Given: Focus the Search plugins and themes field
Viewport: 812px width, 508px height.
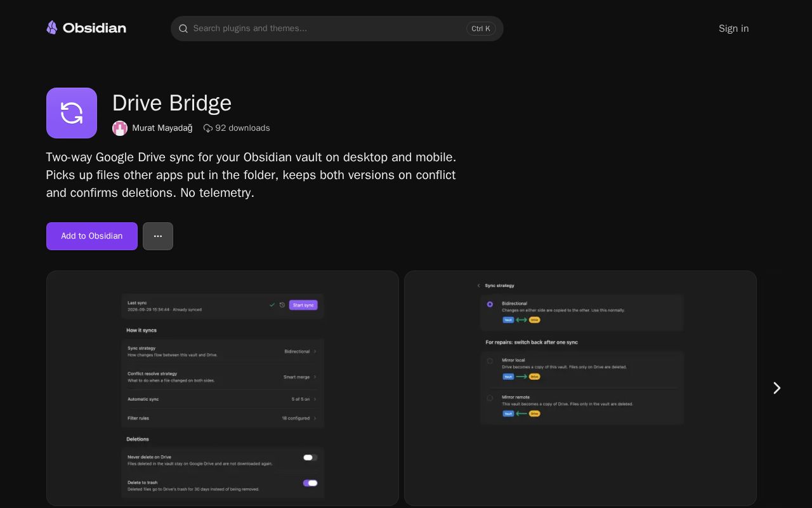Looking at the screenshot, I should pyautogui.click(x=337, y=29).
